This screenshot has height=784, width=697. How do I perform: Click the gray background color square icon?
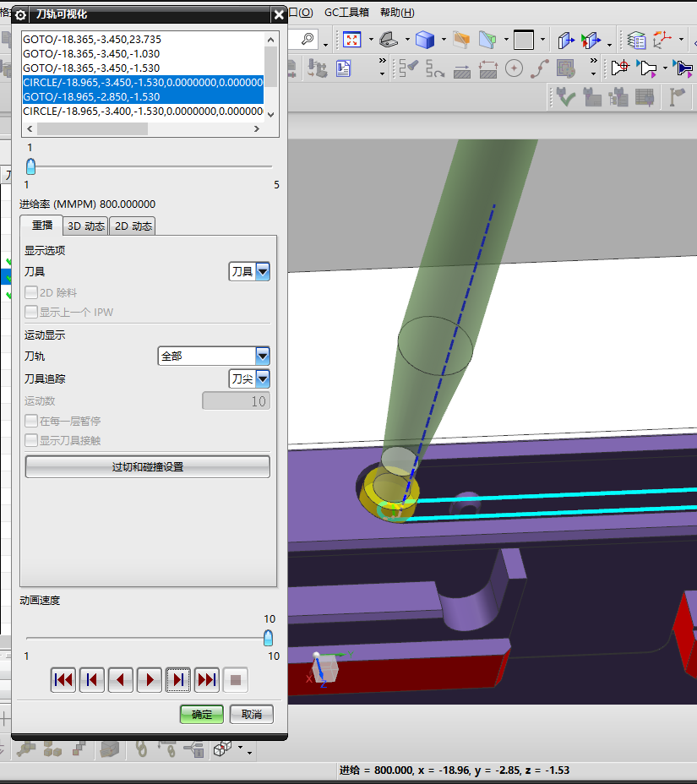pos(524,40)
